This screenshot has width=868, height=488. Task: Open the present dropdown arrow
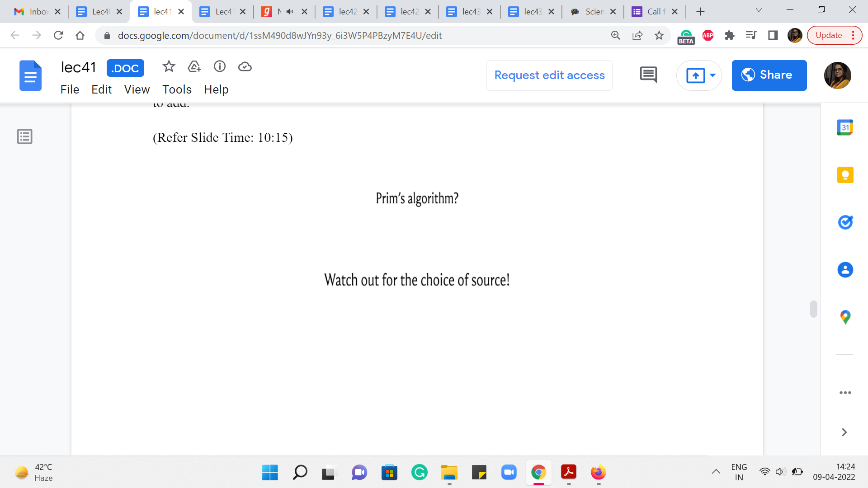coord(712,75)
